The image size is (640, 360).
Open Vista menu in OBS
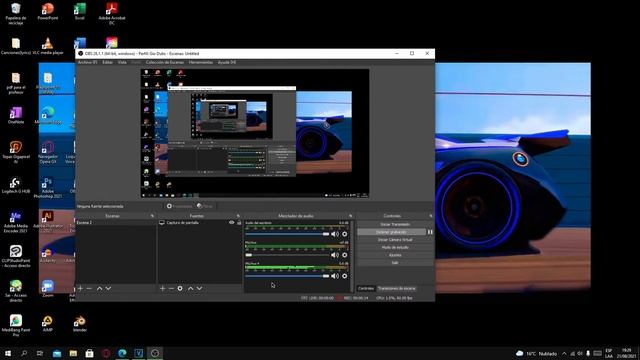(122, 62)
